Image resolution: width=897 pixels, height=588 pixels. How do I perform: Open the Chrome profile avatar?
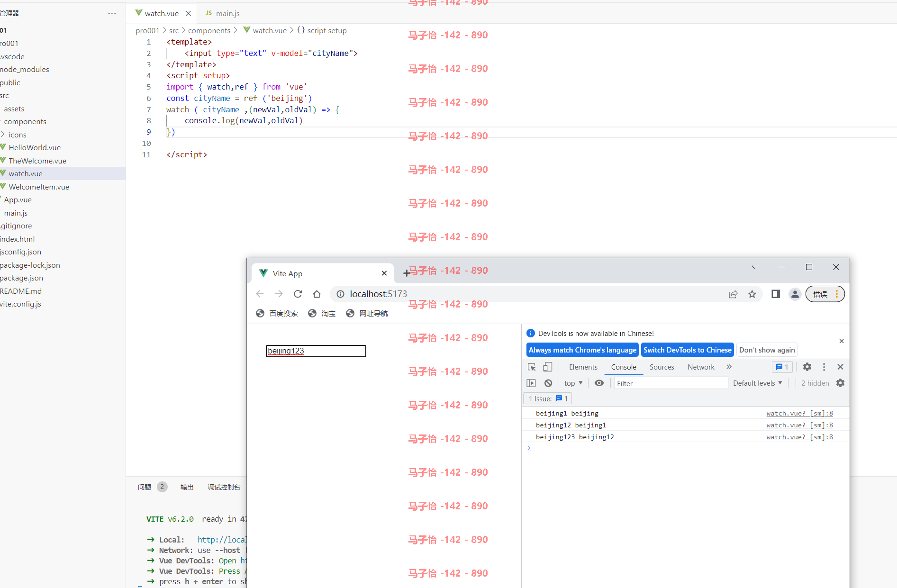[795, 294]
